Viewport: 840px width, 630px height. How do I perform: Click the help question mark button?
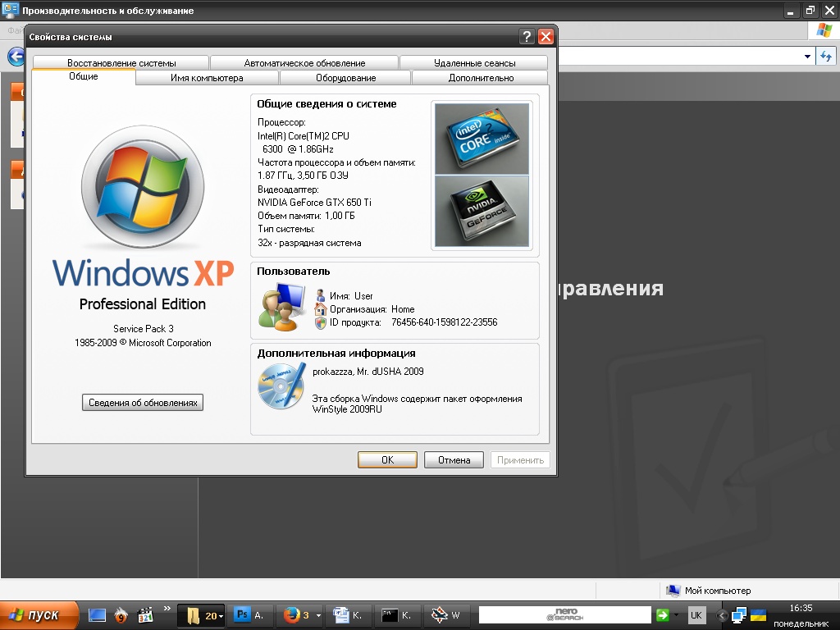[527, 36]
